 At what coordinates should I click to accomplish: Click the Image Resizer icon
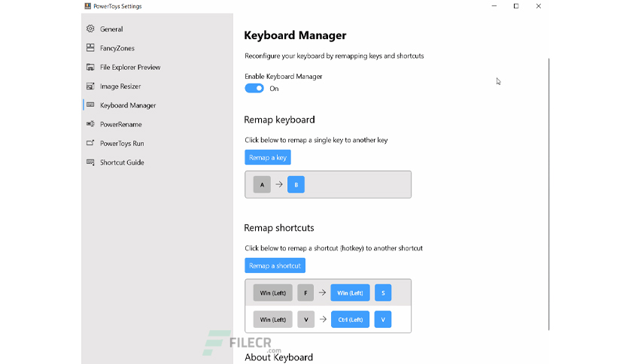90,86
